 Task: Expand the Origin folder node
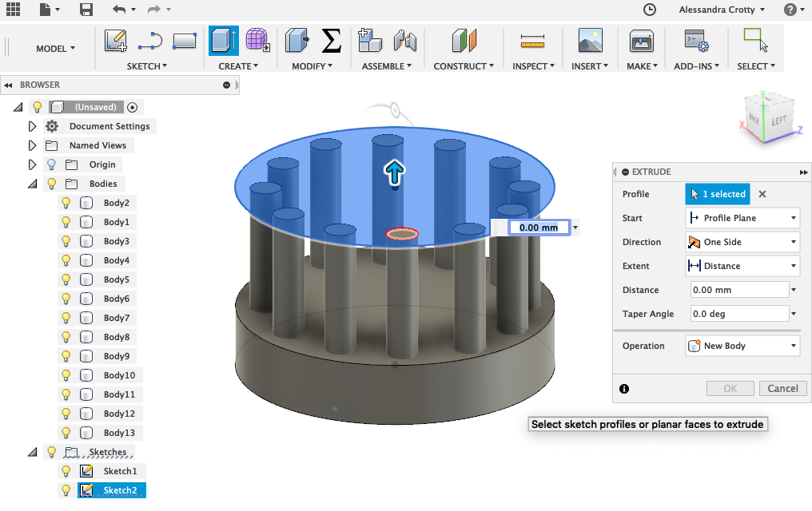point(32,164)
